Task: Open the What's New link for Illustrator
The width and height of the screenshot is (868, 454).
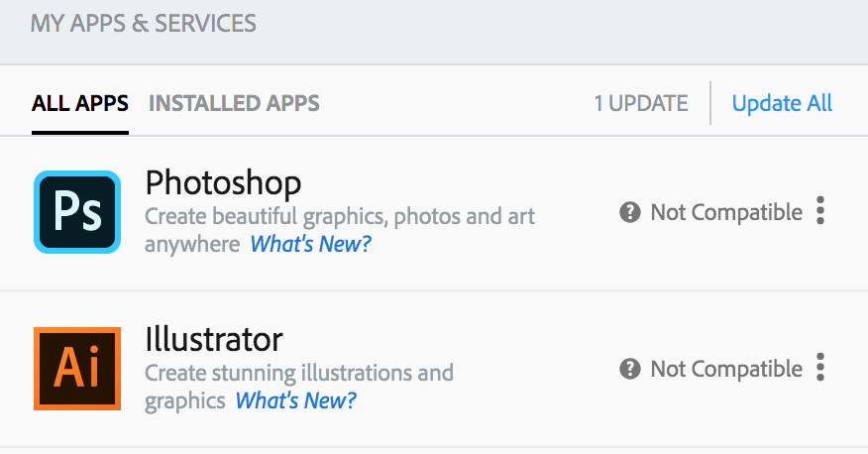Action: [295, 400]
